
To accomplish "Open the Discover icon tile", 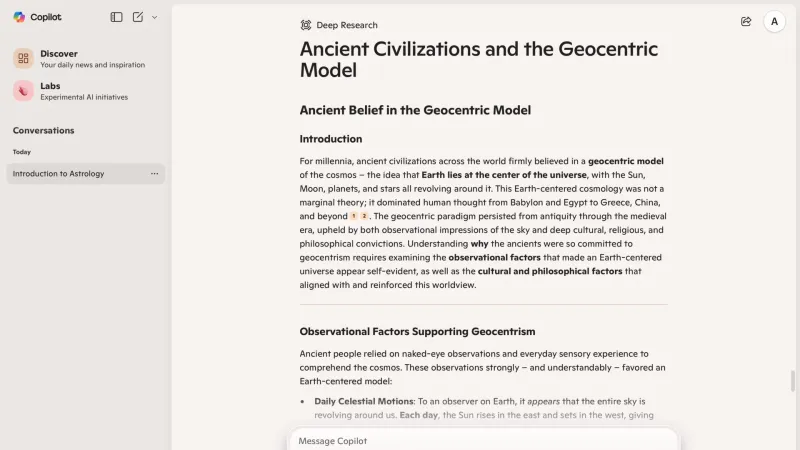I will coord(23,59).
